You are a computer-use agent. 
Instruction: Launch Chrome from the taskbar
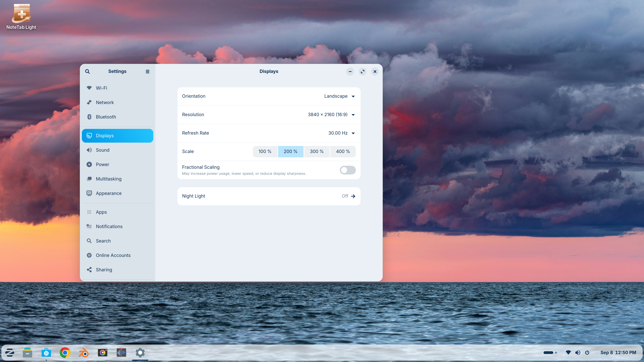coord(65,352)
